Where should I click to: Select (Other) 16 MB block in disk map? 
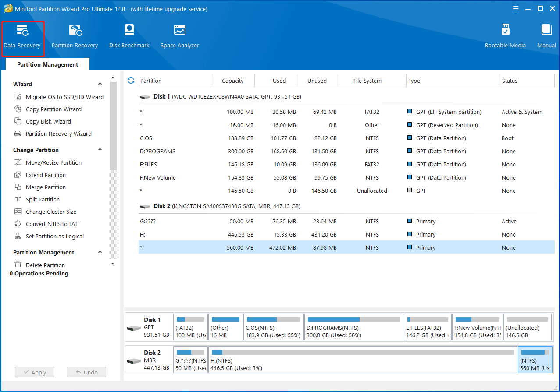pyautogui.click(x=225, y=327)
